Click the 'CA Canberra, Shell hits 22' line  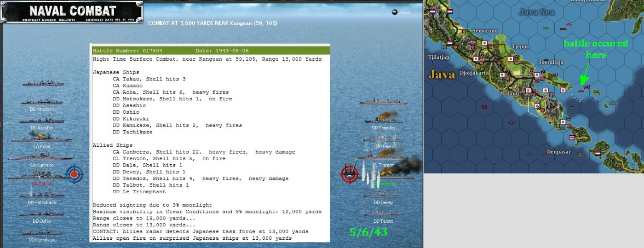click(x=204, y=152)
